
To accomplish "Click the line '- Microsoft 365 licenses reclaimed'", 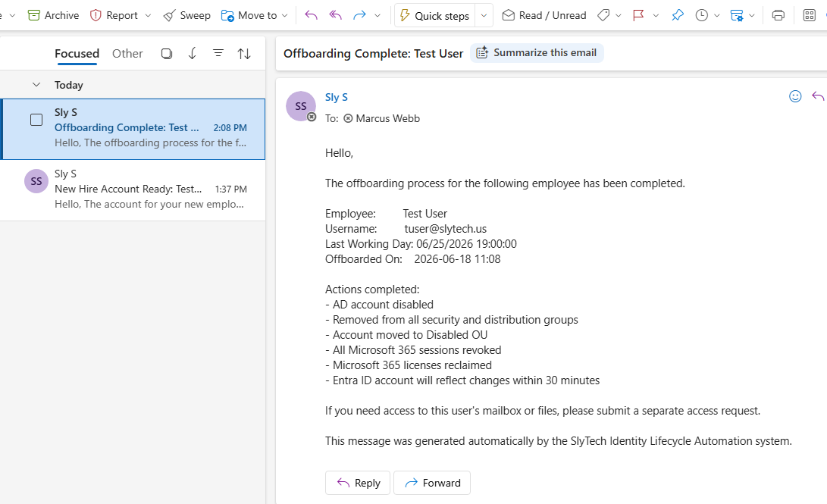I will [x=409, y=365].
